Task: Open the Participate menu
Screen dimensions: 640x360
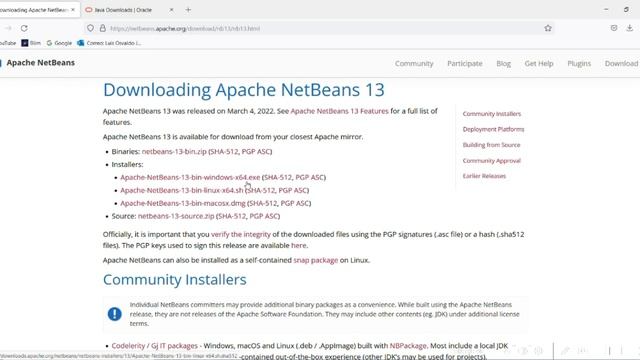Action: coord(464,64)
